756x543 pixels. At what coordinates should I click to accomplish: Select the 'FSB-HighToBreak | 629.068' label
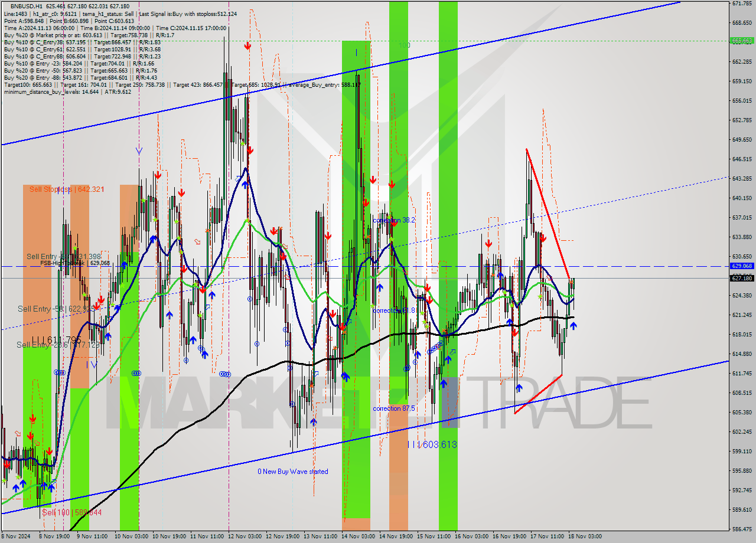point(75,263)
